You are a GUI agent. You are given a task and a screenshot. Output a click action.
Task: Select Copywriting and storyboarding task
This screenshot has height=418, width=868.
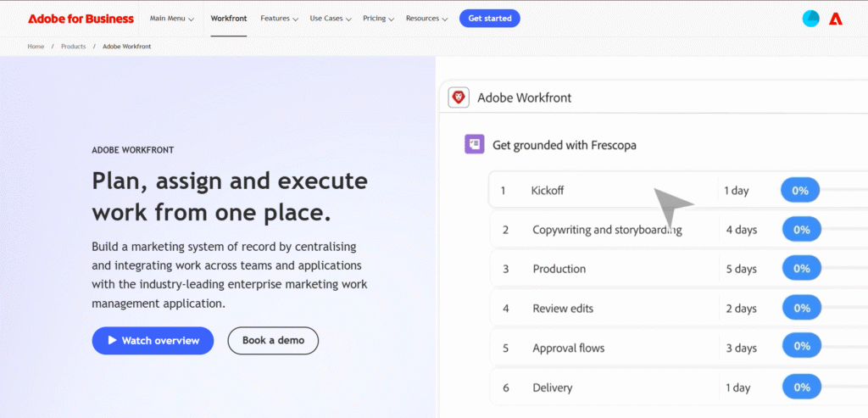coord(679,229)
